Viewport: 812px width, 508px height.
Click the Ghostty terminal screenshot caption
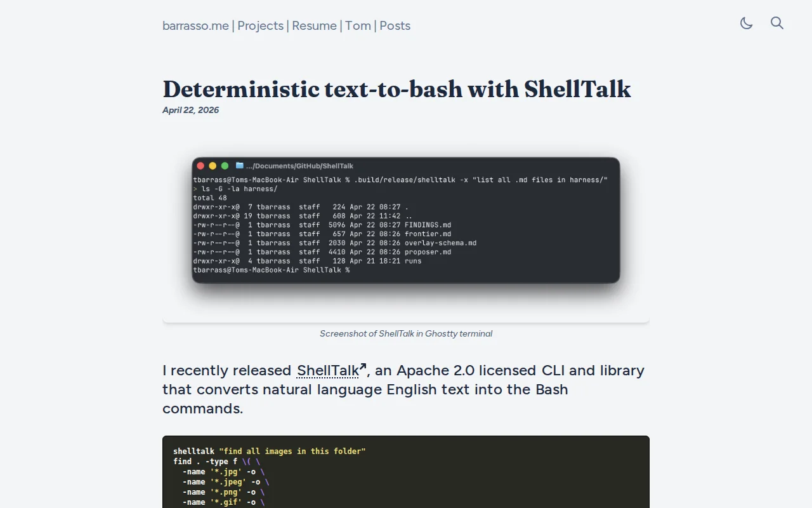coord(406,333)
